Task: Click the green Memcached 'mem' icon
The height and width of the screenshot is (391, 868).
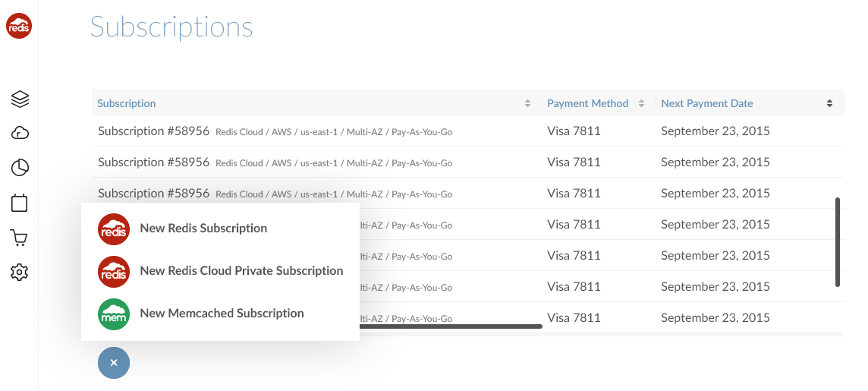Action: coord(114,314)
